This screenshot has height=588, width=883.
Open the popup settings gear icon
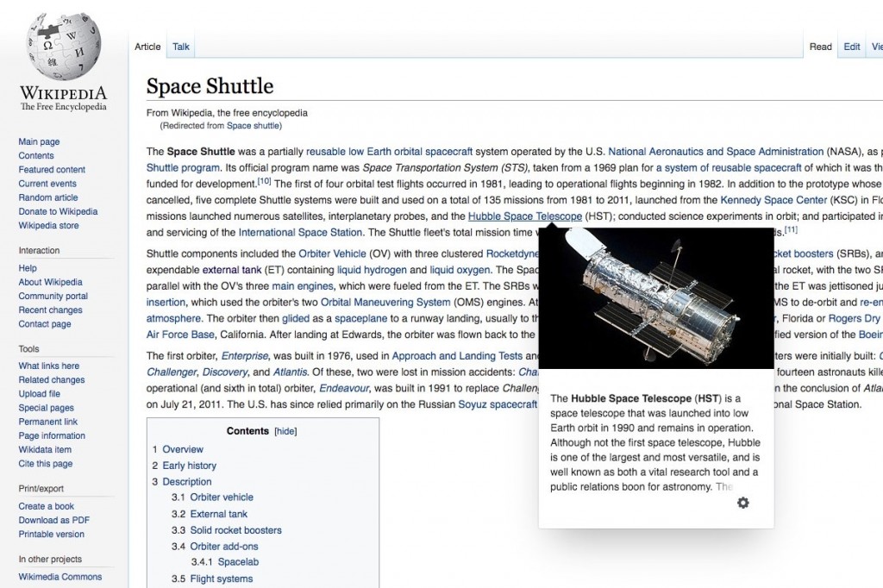coord(742,503)
